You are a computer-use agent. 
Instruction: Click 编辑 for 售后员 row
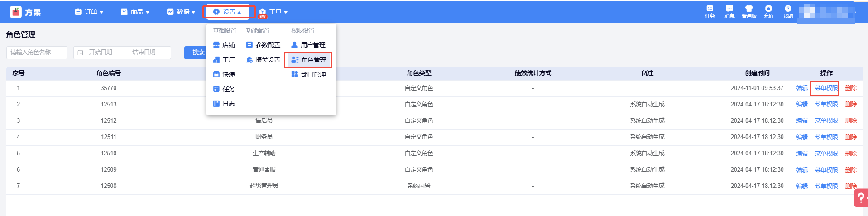point(802,120)
